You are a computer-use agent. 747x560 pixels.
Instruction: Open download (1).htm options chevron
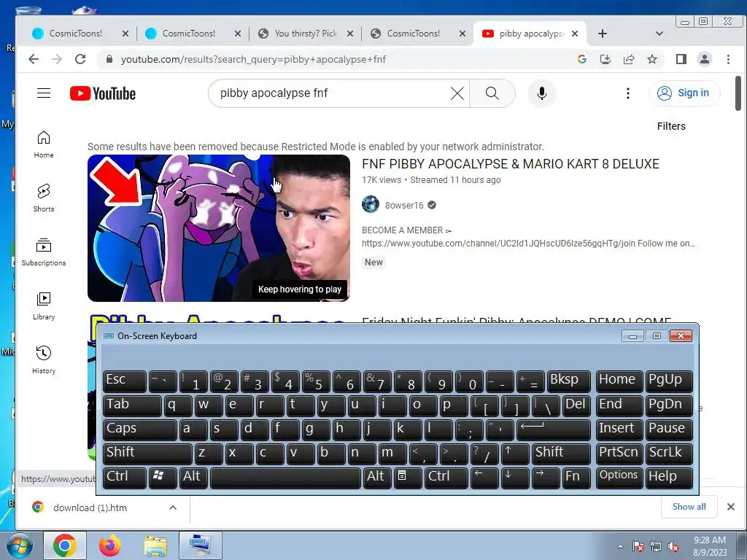click(173, 507)
